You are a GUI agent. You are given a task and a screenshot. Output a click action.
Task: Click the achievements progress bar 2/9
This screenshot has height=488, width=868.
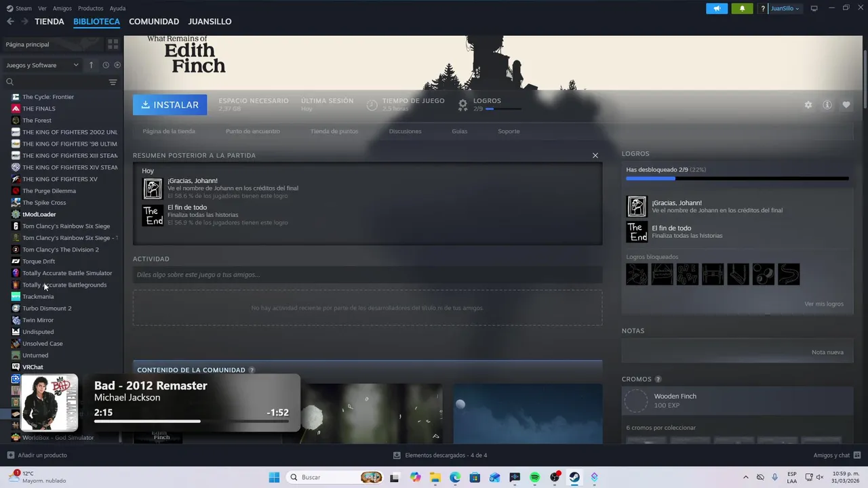(x=737, y=179)
